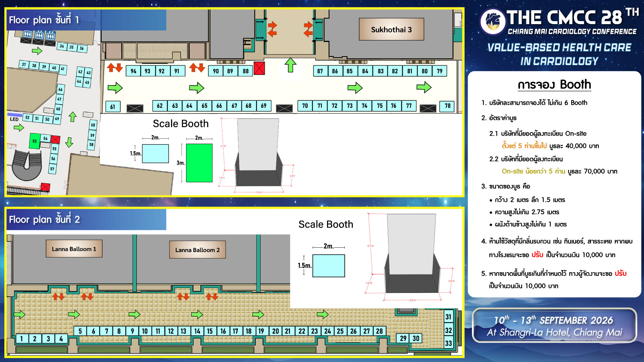Select booth 78 on floor one

tap(447, 106)
